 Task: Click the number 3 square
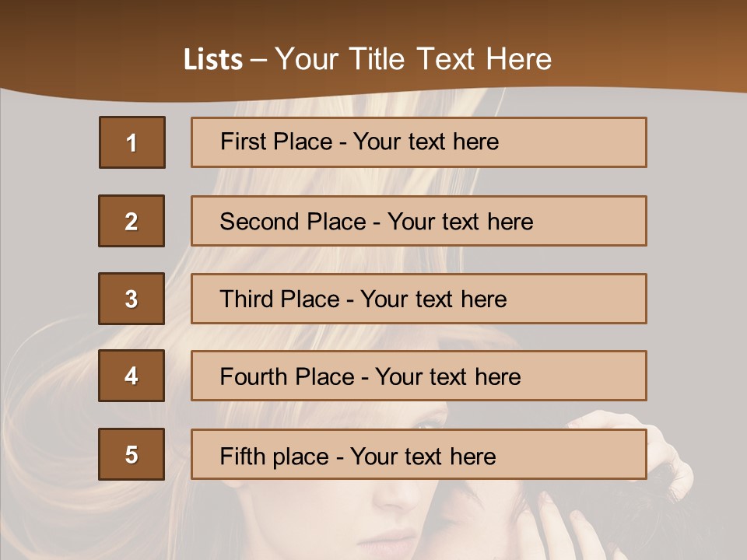click(x=132, y=299)
